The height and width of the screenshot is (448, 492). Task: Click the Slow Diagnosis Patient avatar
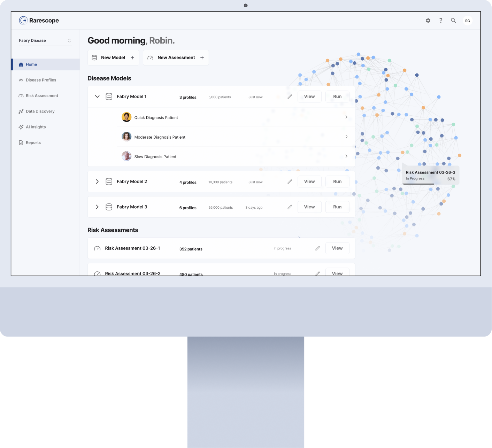click(126, 156)
